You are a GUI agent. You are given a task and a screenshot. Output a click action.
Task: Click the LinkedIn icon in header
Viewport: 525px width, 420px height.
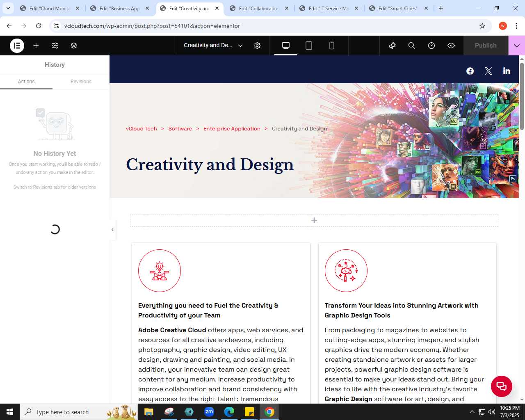[507, 71]
